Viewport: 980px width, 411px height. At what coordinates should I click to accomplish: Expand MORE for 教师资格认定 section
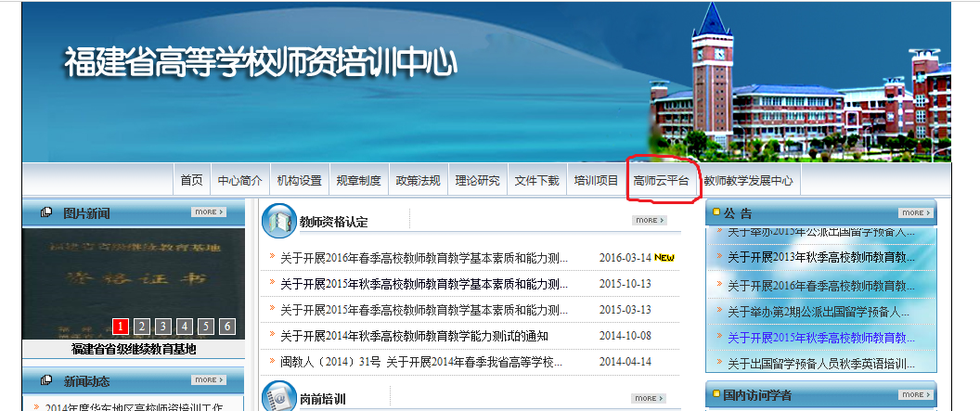pos(650,221)
